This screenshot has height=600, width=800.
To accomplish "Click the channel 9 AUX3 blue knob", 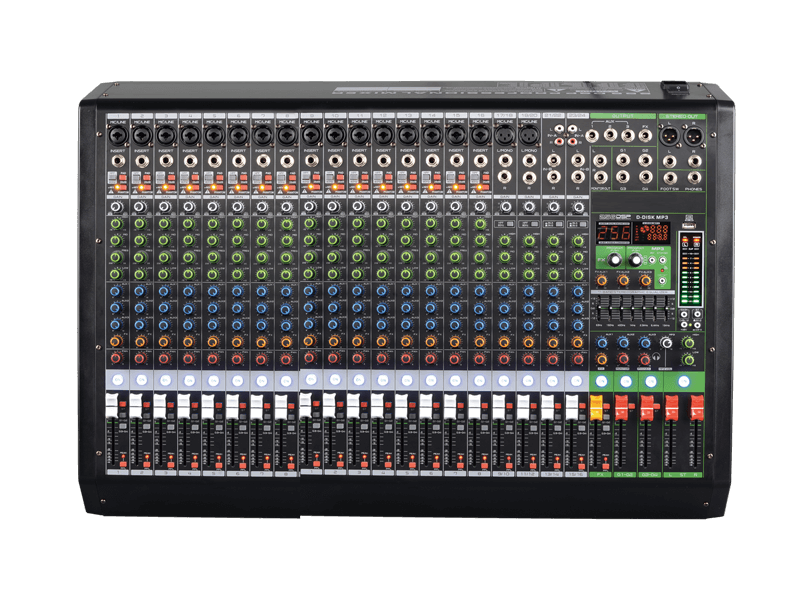I will (309, 324).
